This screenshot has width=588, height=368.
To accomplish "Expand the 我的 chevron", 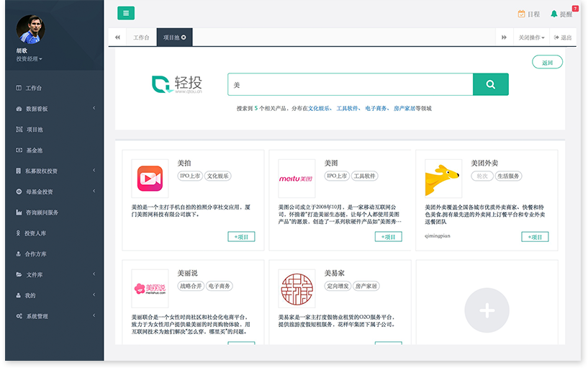I will click(x=94, y=295).
